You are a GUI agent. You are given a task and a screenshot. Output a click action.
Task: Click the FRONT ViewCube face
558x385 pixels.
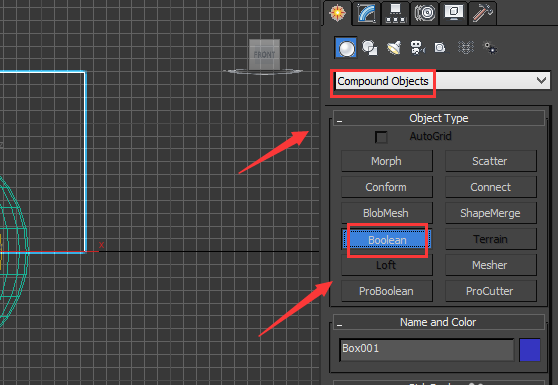(264, 54)
